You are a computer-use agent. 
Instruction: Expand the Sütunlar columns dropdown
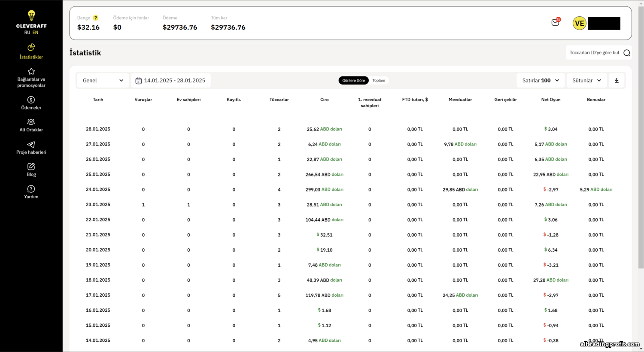pos(587,80)
